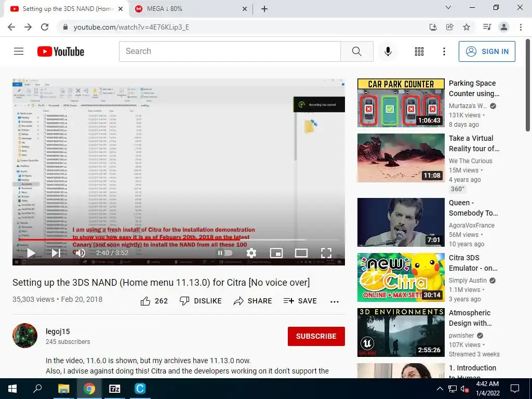
Task: Click the page vertical scrollbar
Action: [x=528, y=85]
